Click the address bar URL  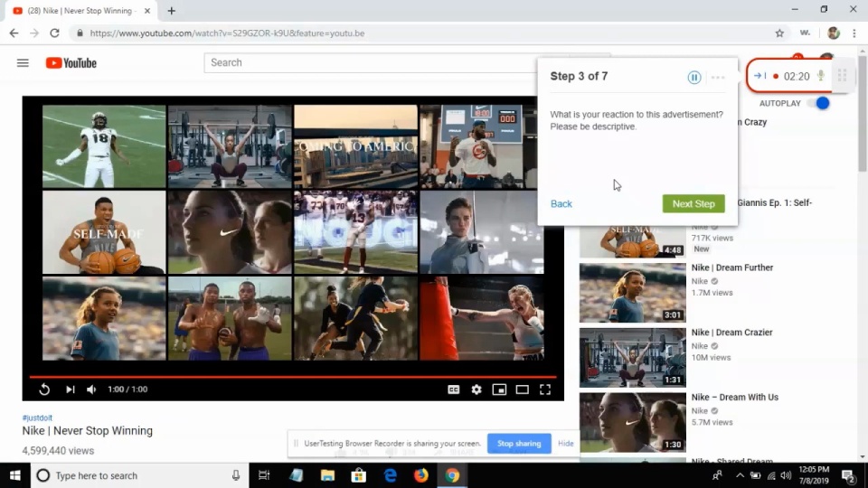click(227, 33)
